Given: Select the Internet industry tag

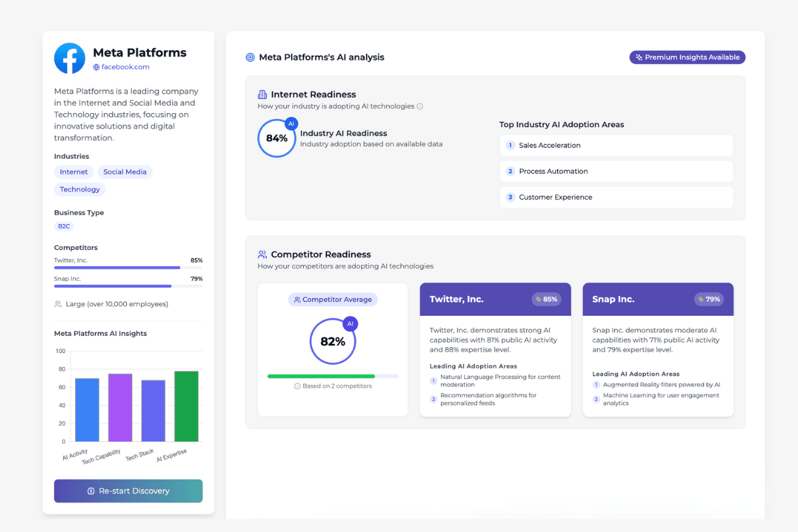Looking at the screenshot, I should point(74,172).
